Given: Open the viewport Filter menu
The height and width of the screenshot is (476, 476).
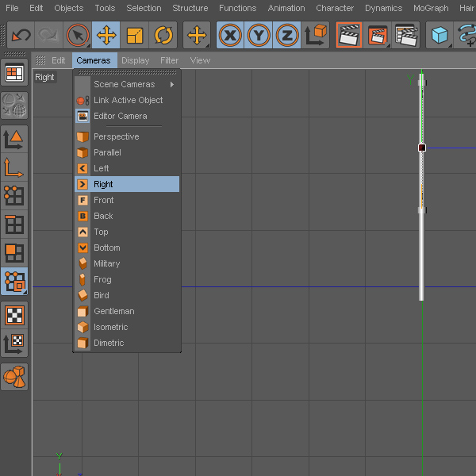Looking at the screenshot, I should point(170,60).
